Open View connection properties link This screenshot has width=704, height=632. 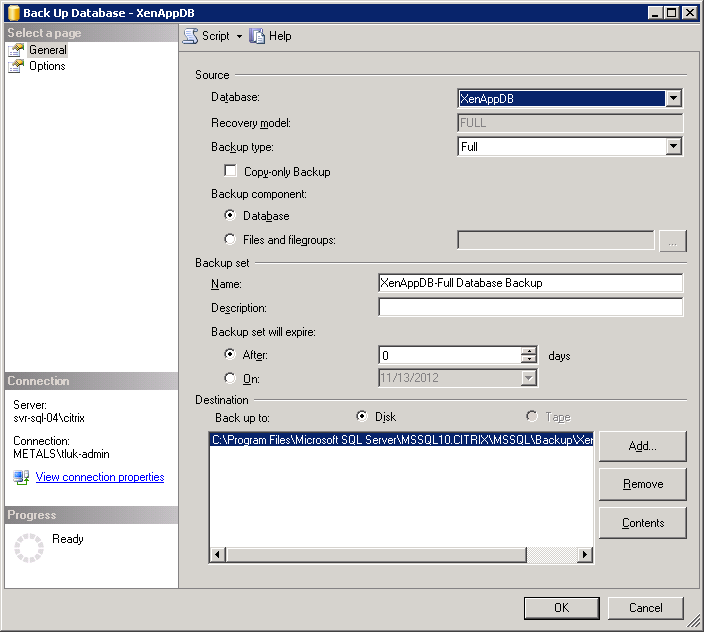(100, 477)
